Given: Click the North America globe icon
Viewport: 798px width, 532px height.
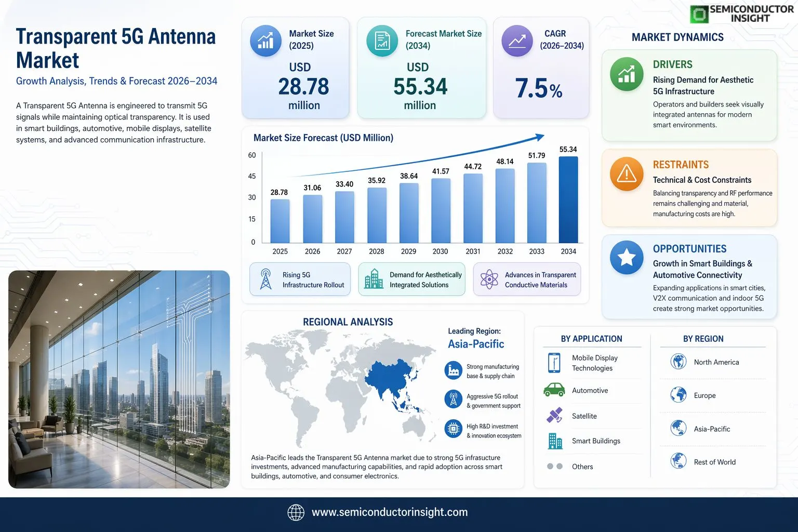Looking at the screenshot, I should [x=679, y=361].
